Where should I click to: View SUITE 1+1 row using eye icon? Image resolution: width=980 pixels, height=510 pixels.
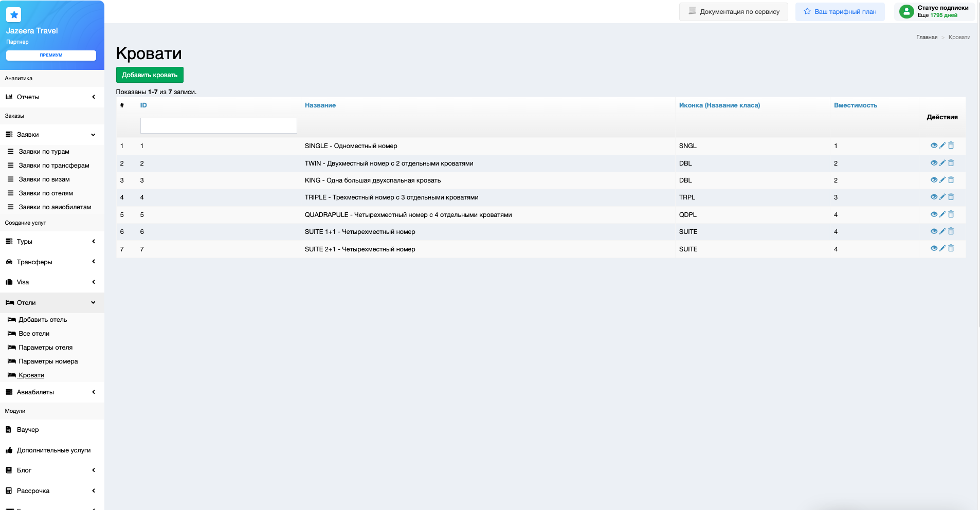[934, 231]
